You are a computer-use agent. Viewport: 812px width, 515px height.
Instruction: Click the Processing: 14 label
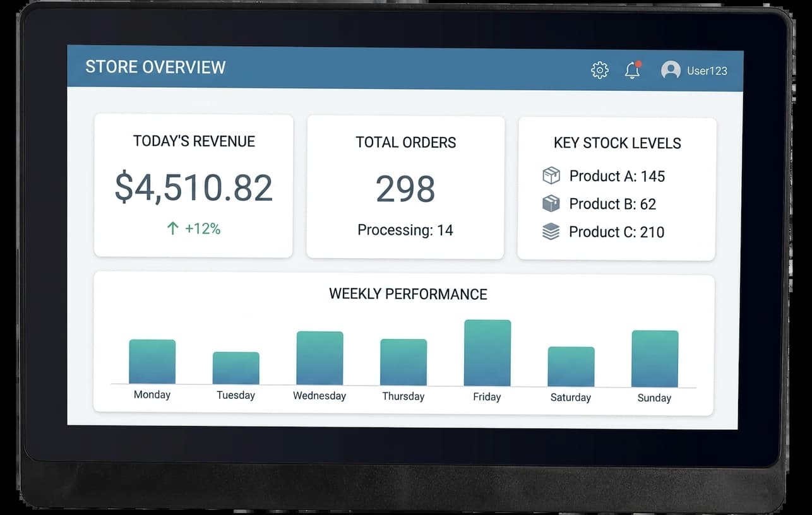point(405,230)
